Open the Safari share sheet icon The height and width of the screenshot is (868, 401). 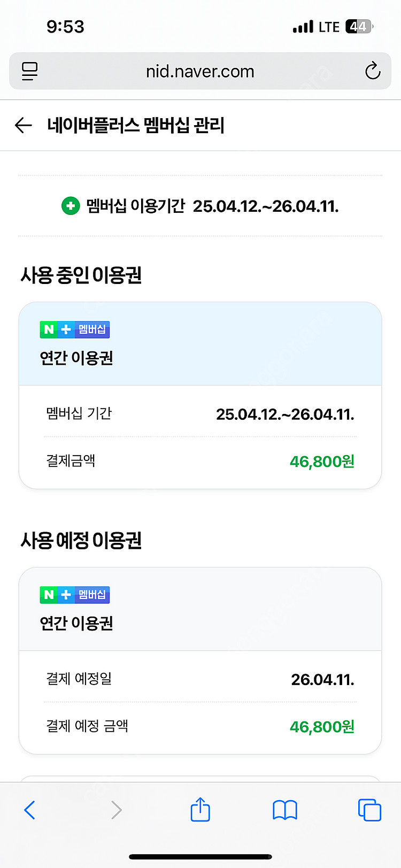200,809
